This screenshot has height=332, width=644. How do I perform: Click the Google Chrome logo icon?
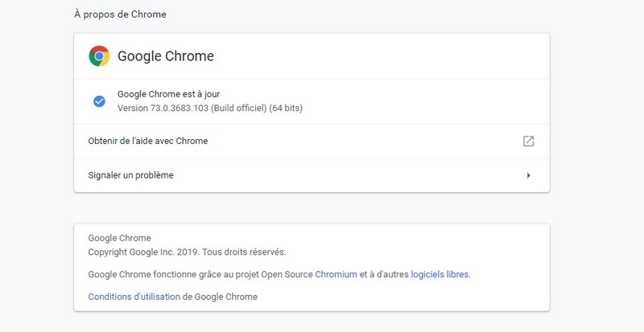point(99,56)
